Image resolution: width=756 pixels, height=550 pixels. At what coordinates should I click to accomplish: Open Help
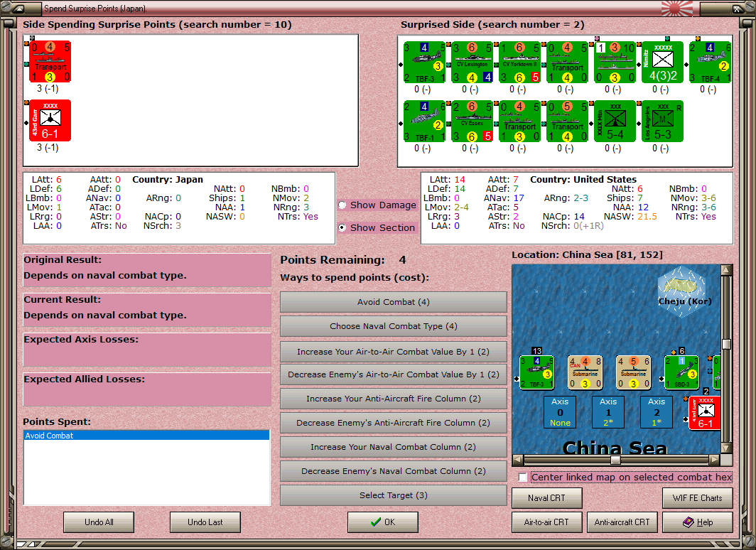(698, 522)
